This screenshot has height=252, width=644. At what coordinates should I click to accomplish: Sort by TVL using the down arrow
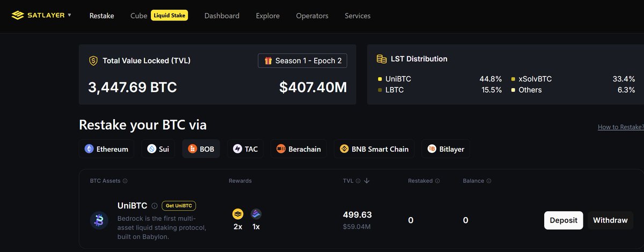pyautogui.click(x=367, y=181)
